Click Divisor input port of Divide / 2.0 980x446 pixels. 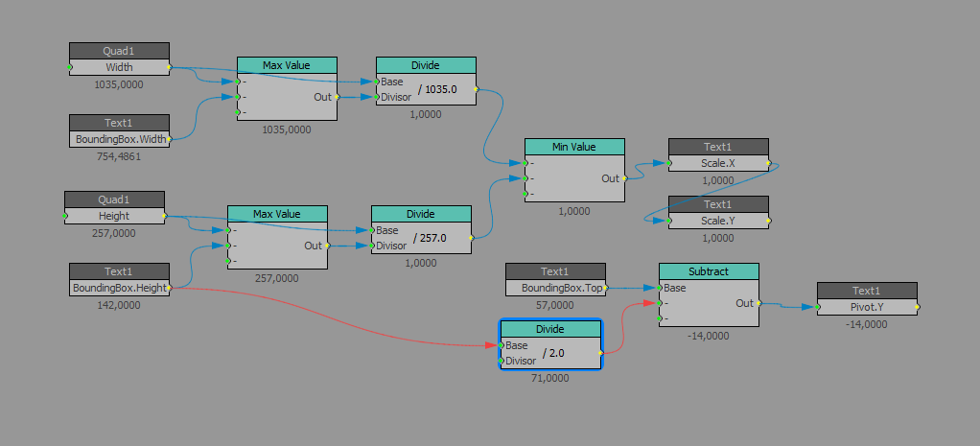[x=502, y=361]
